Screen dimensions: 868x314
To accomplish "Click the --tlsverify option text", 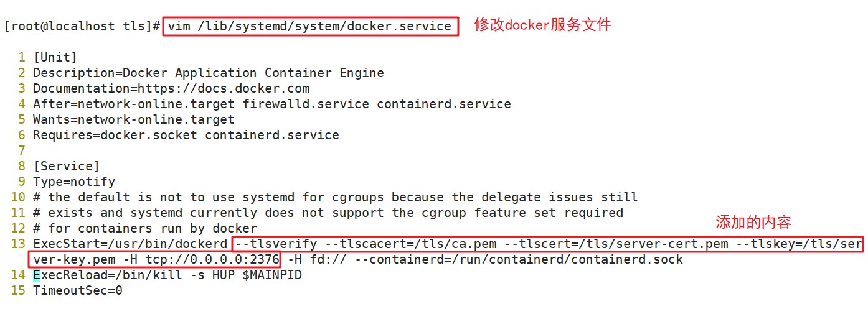I will click(x=275, y=244).
